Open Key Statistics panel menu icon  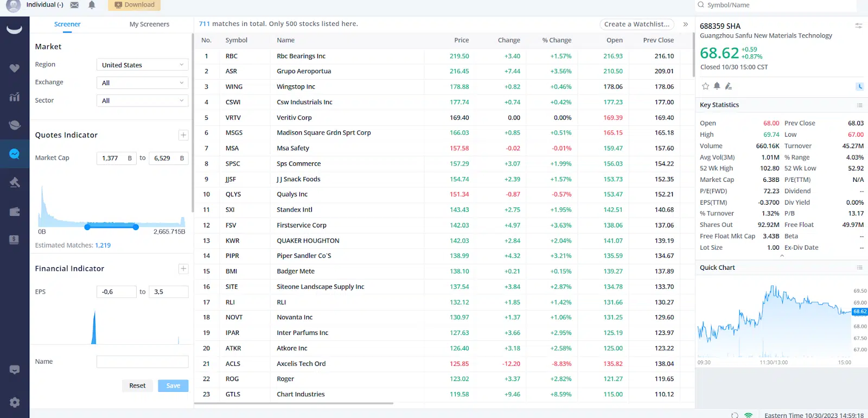(x=859, y=105)
